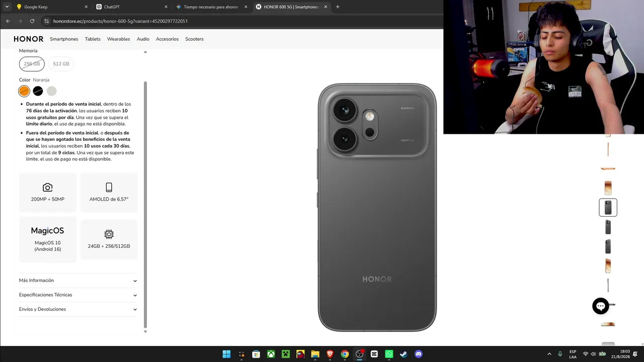Open the browser tab search dropdown
The width and height of the screenshot is (644, 362).
click(x=7, y=7)
